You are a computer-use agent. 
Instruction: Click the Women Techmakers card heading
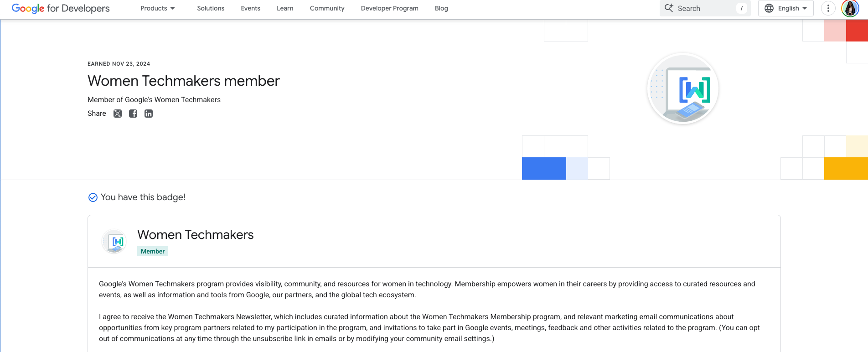coord(196,234)
